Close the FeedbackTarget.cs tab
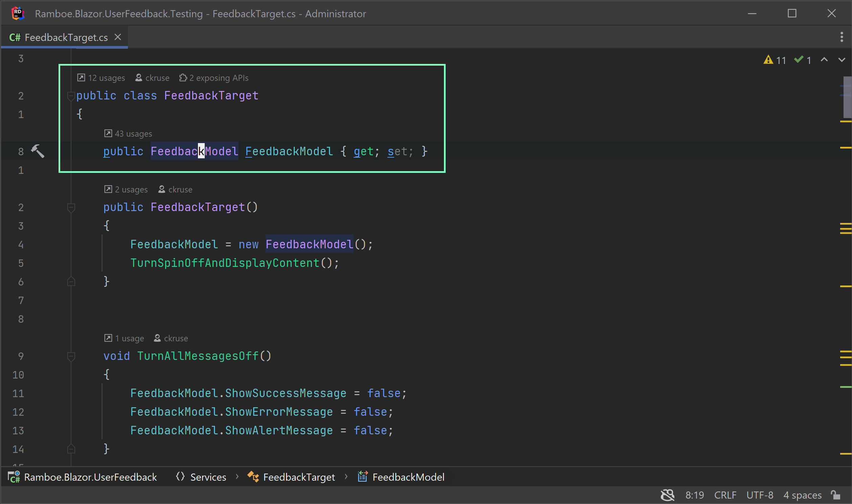 point(118,37)
